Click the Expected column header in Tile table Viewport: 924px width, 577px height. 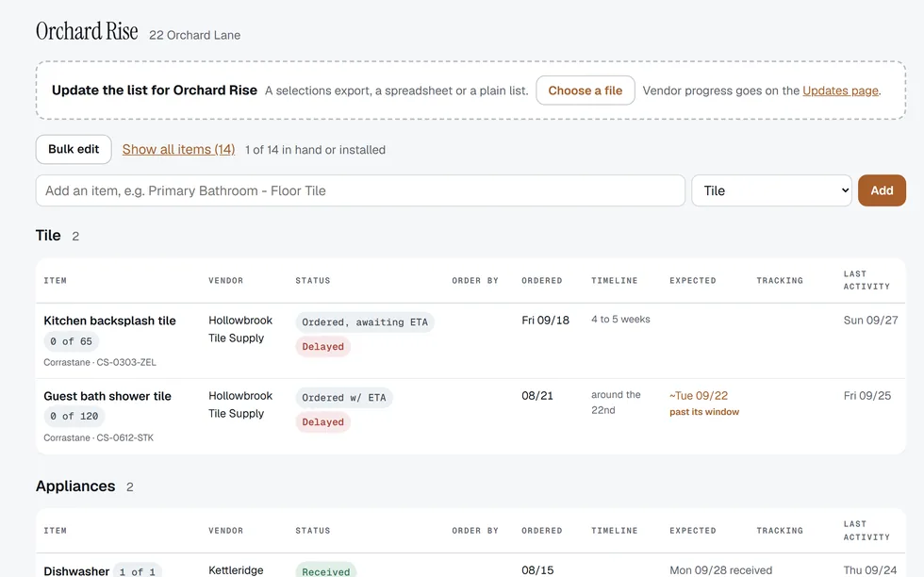[x=692, y=281]
